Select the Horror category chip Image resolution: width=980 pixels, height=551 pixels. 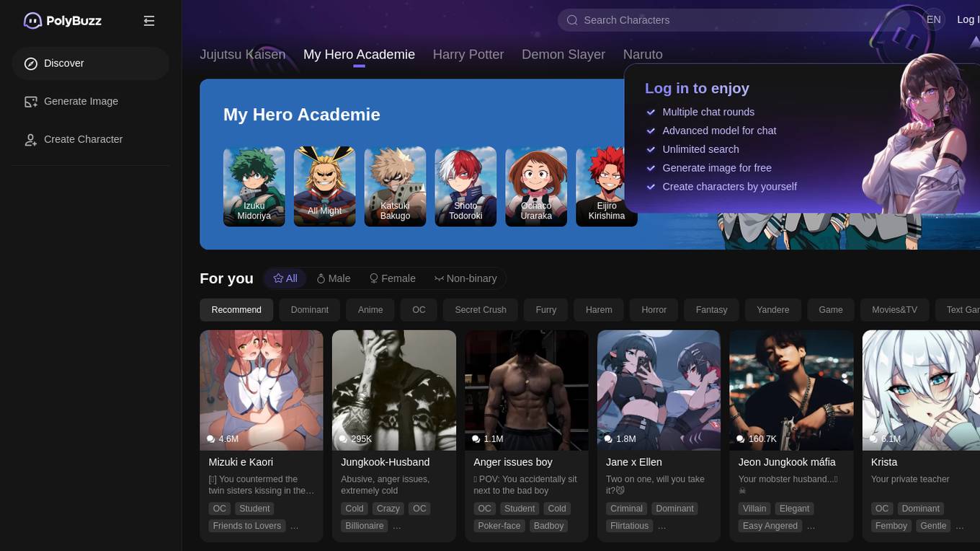[654, 310]
